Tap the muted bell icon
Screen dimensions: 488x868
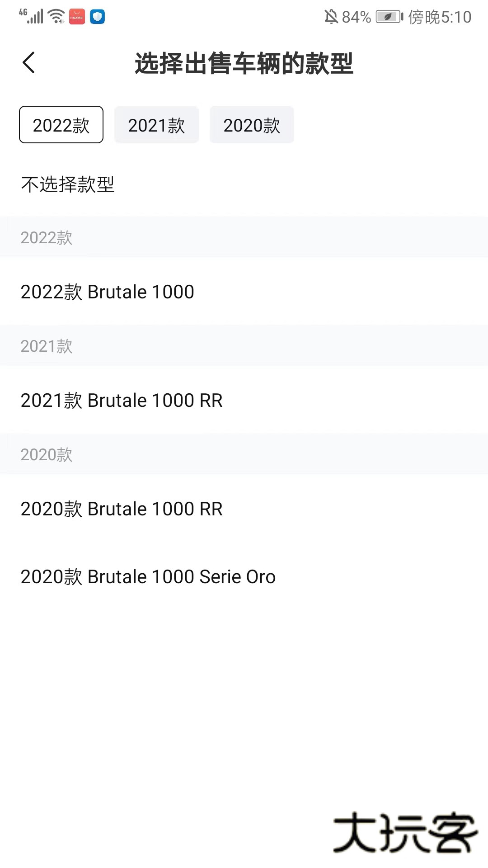331,17
